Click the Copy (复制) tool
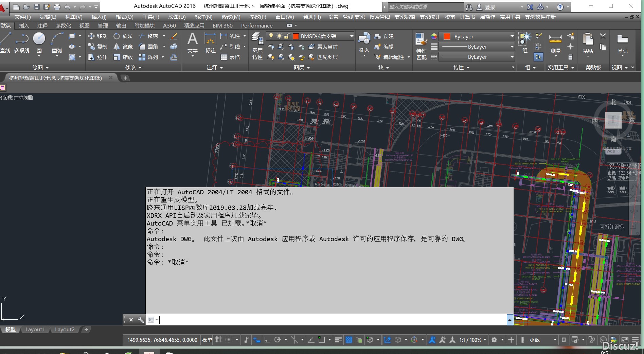The height and width of the screenshot is (354, 644). click(97, 47)
